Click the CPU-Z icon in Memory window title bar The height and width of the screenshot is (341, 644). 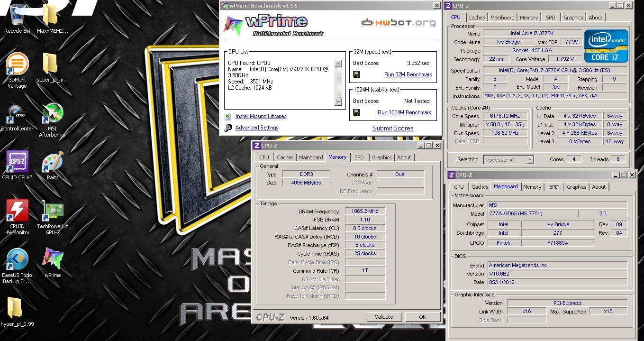[256, 146]
